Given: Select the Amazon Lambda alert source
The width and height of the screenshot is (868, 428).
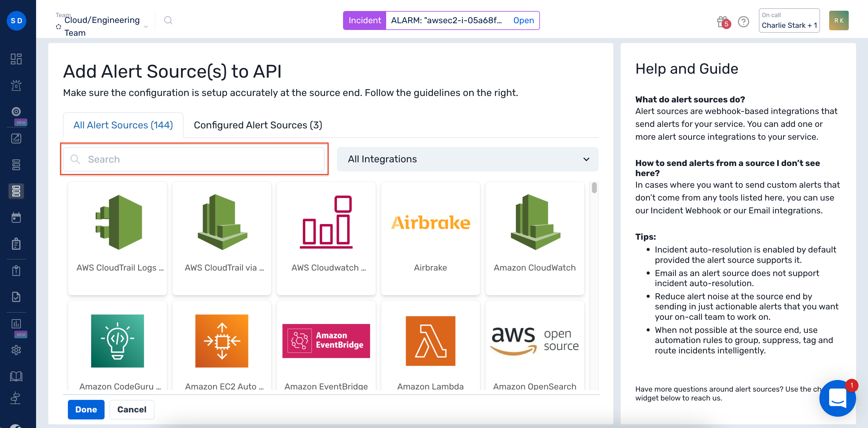Looking at the screenshot, I should click(430, 345).
